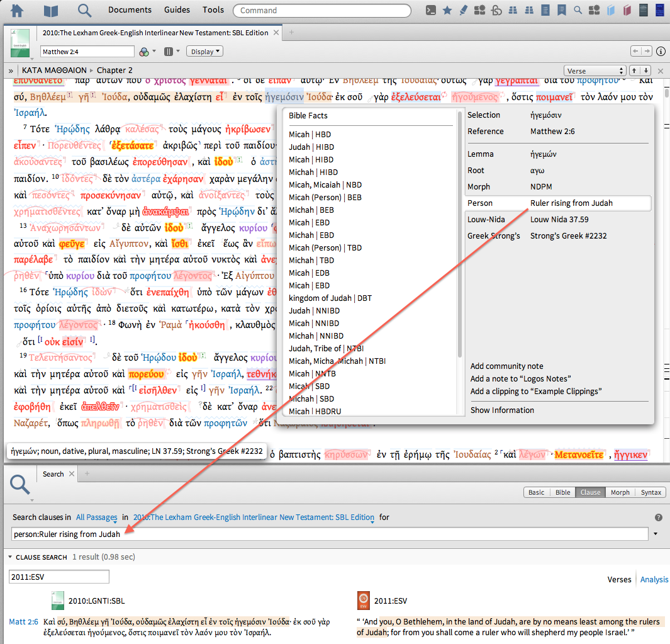This screenshot has height=644, width=670.
Task: Open the visual filters three-circles icon
Action: pyautogui.click(x=145, y=52)
